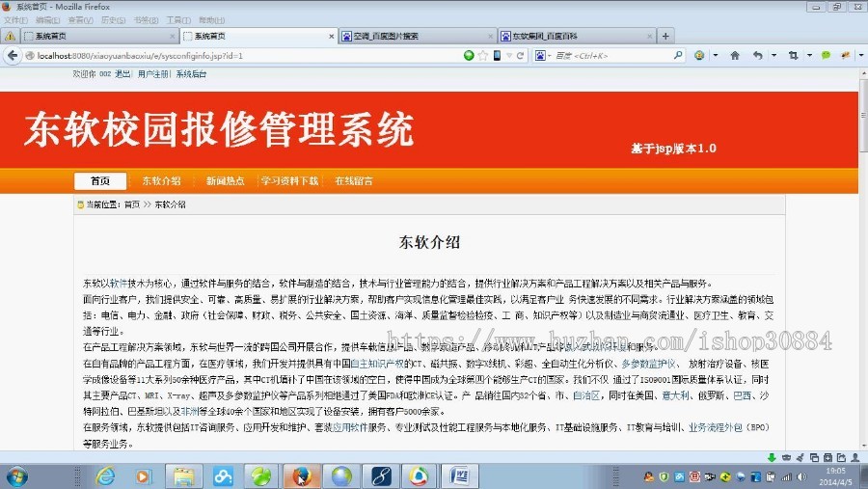Image resolution: width=868 pixels, height=489 pixels.
Task: Click the network signal bars tray icon
Action: 787,476
